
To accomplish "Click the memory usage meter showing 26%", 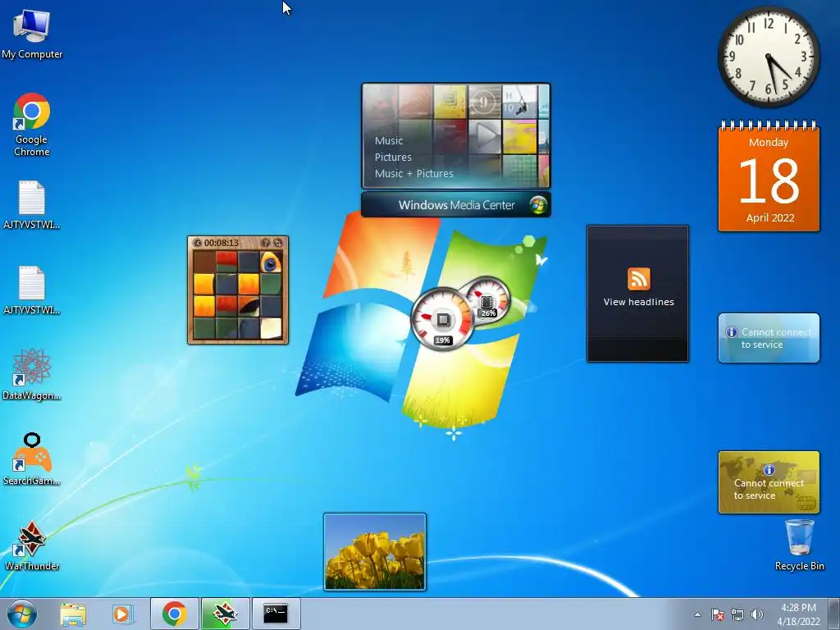I will [x=486, y=299].
